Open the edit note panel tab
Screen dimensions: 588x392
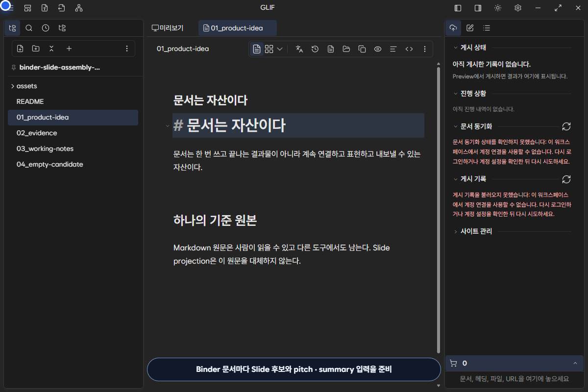tap(470, 28)
